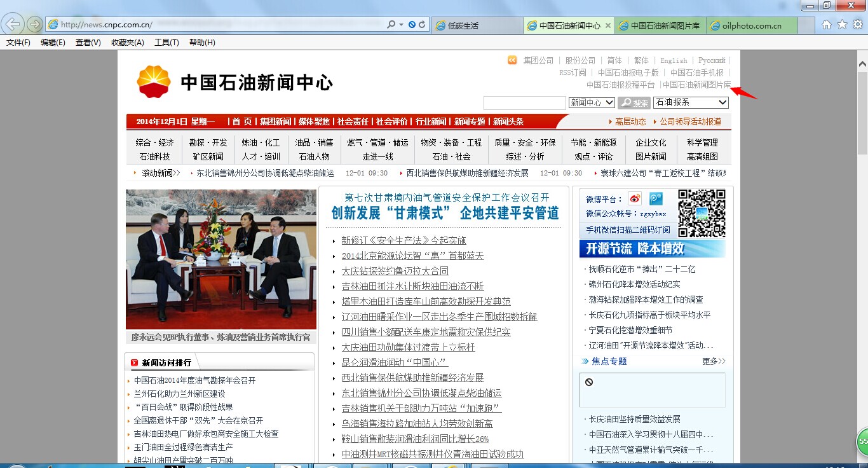Open the address bar history dropdown arrow
The image size is (868, 468).
401,25
